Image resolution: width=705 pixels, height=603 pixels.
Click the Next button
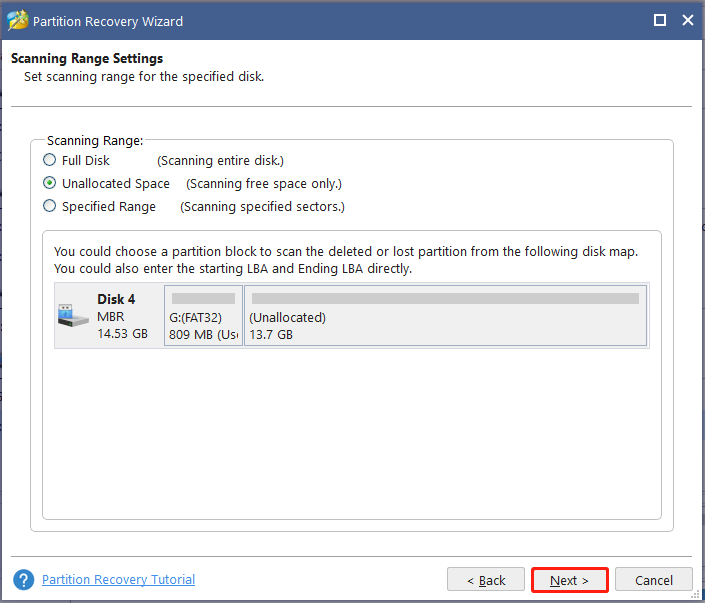pos(569,580)
